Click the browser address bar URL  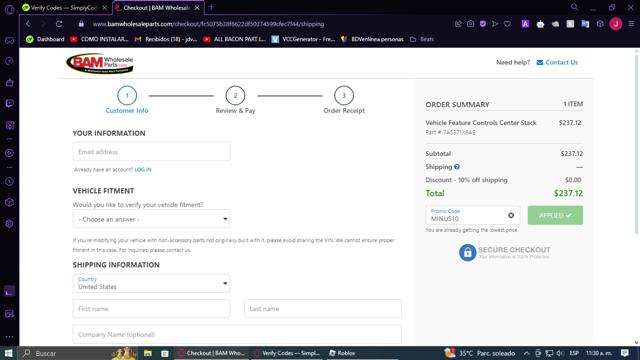click(x=208, y=24)
